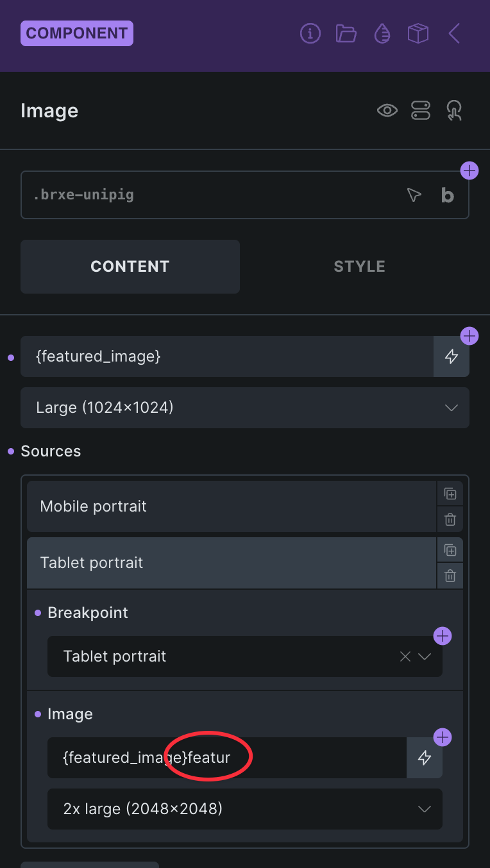Collapse panel with the left chevron arrow
490x868 pixels.
point(454,33)
